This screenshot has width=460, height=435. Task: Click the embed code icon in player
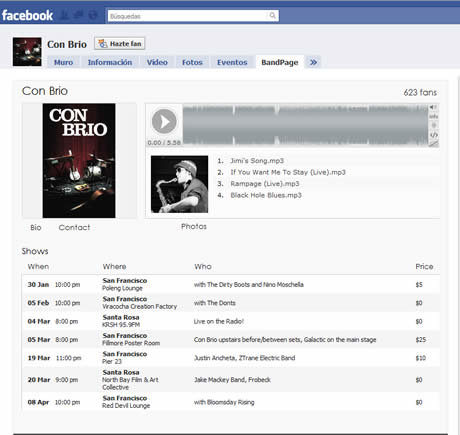click(x=433, y=135)
